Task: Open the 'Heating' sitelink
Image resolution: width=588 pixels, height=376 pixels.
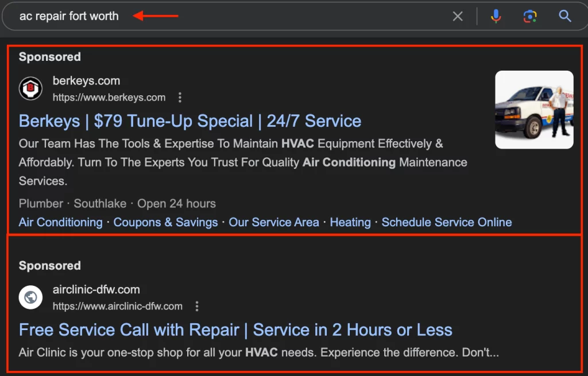Action: click(350, 222)
